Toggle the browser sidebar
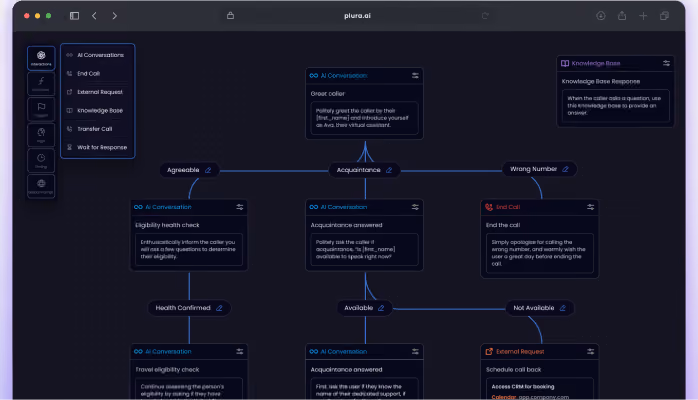The width and height of the screenshot is (698, 400). click(x=74, y=16)
